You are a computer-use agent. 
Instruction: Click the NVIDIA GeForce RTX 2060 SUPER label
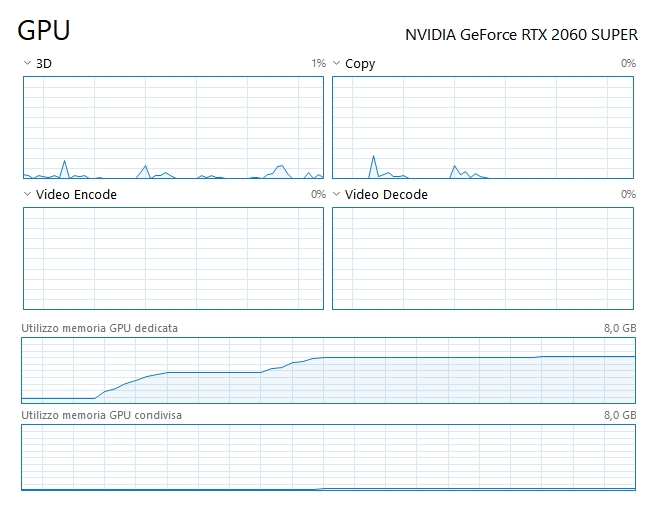(521, 35)
